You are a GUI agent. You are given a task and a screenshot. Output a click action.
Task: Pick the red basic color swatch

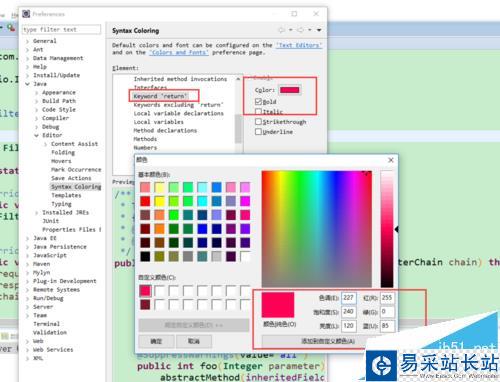pos(145,201)
